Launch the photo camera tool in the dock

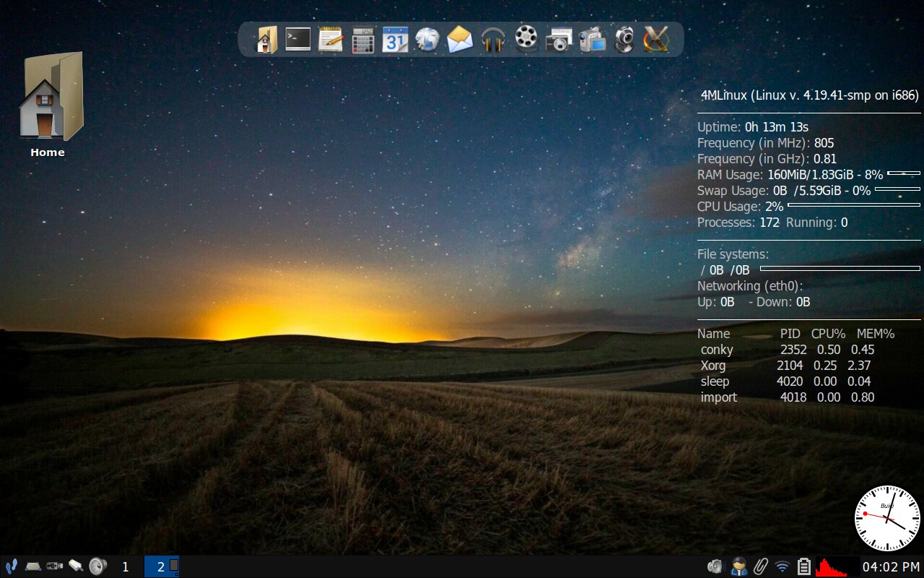coord(557,40)
